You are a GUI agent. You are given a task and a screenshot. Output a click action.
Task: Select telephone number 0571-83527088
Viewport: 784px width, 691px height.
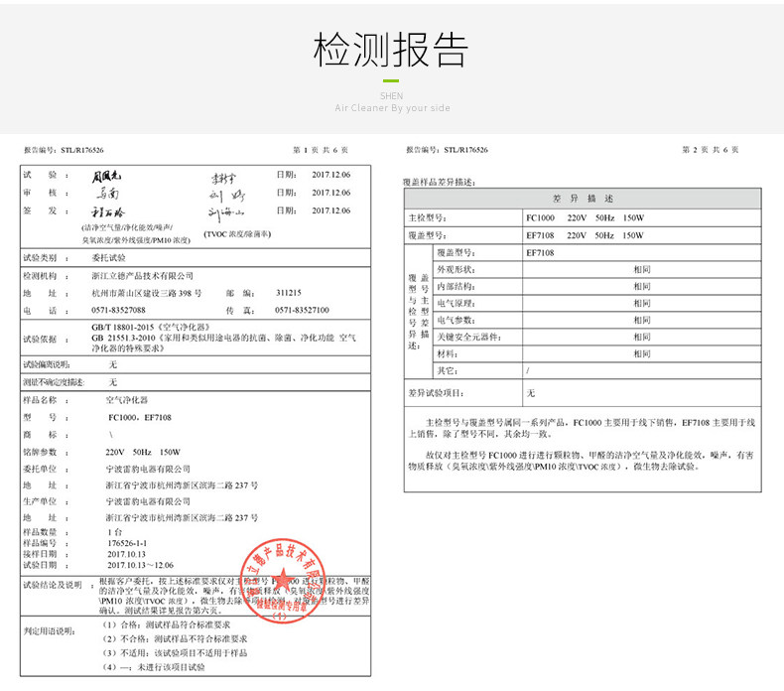(x=118, y=310)
